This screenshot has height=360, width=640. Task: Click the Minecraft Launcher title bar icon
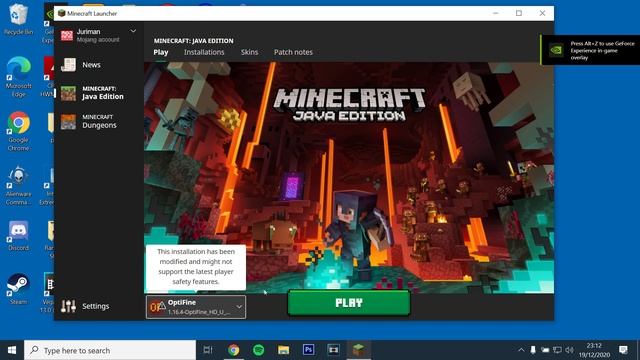tap(62, 13)
